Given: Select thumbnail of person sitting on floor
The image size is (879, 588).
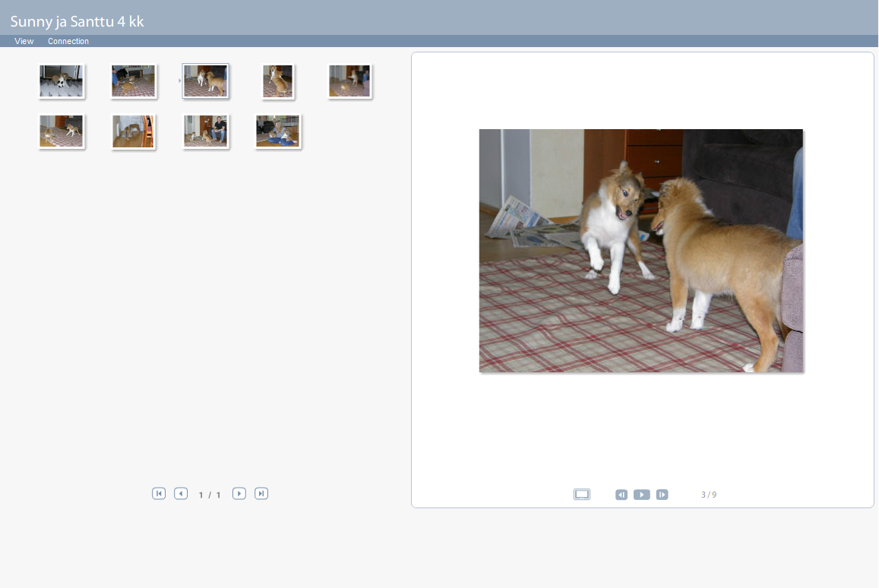Looking at the screenshot, I should 277,131.
